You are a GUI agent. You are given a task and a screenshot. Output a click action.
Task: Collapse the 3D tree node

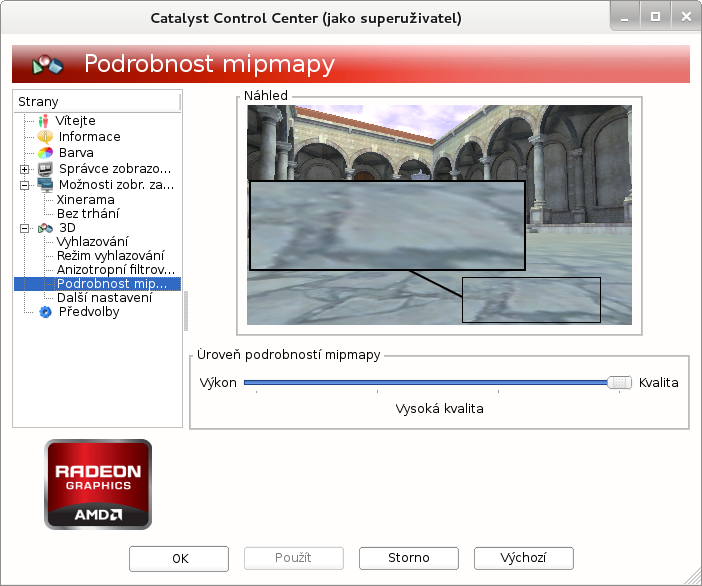[x=25, y=229]
